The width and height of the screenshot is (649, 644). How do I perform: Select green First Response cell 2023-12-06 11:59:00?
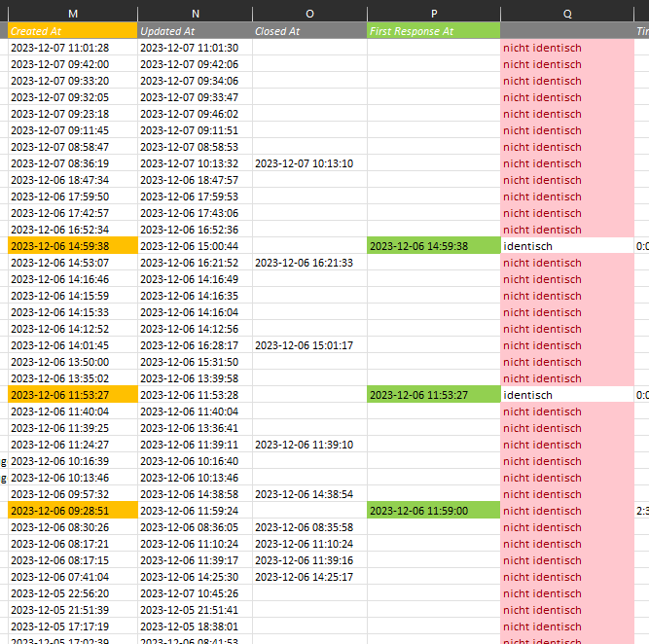tap(434, 511)
